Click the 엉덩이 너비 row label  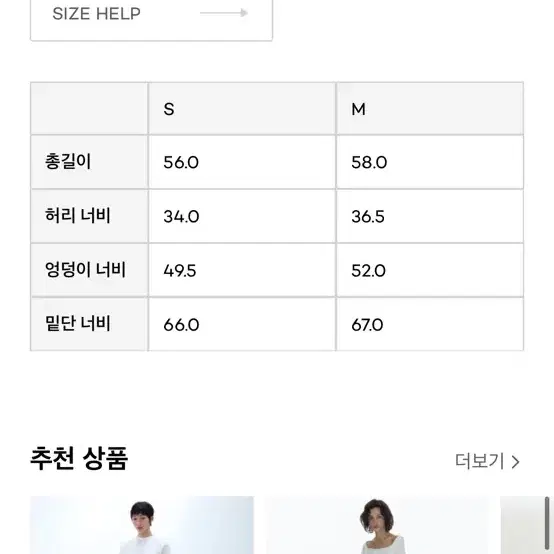pos(86,270)
